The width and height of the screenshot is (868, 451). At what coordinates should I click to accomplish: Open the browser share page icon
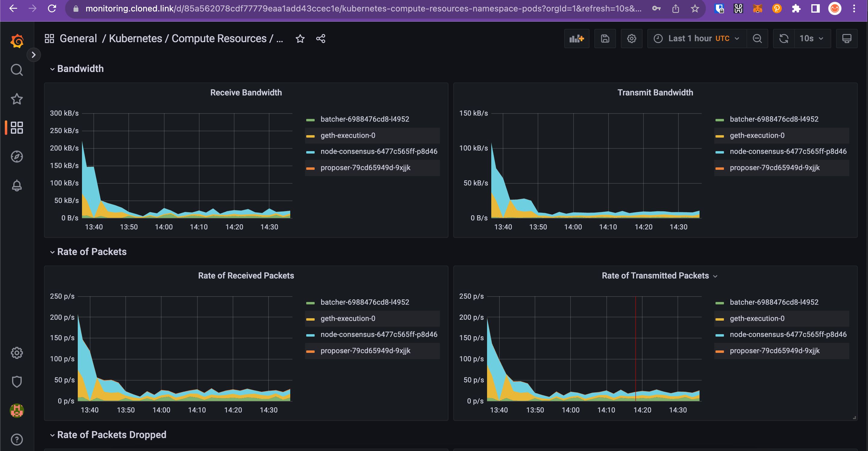coord(676,8)
